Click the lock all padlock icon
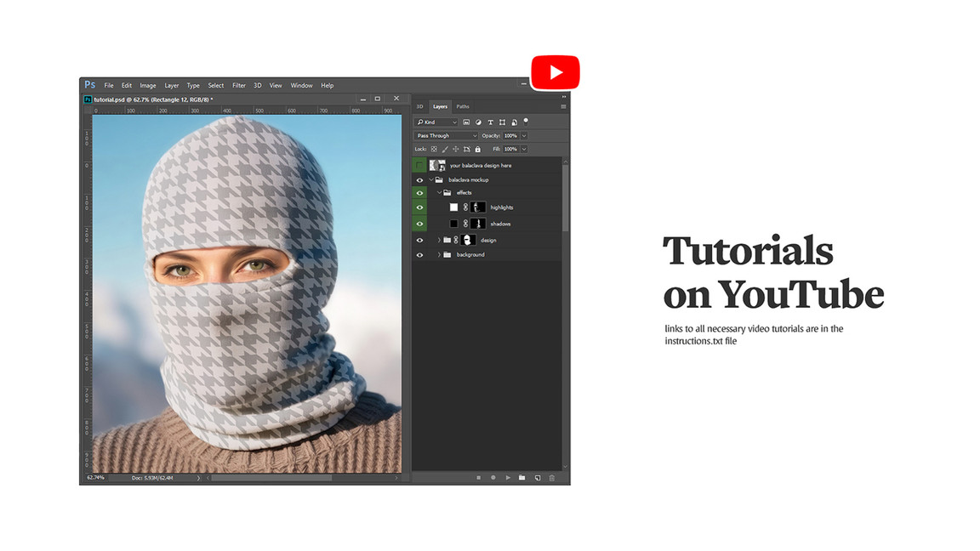This screenshot has width=980, height=551. click(477, 150)
